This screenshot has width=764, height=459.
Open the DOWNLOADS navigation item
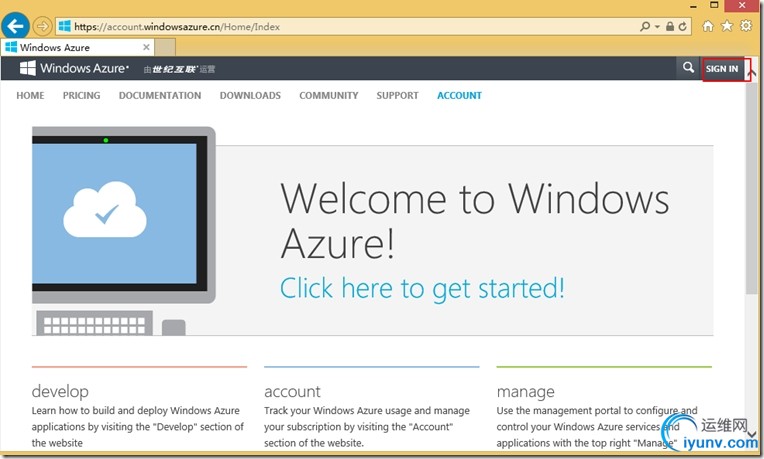[x=250, y=96]
